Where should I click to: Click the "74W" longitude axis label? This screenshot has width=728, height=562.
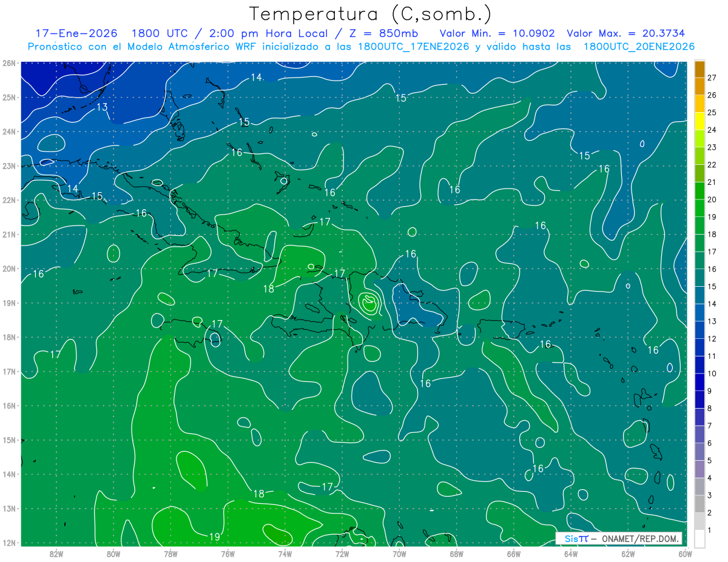coord(285,554)
